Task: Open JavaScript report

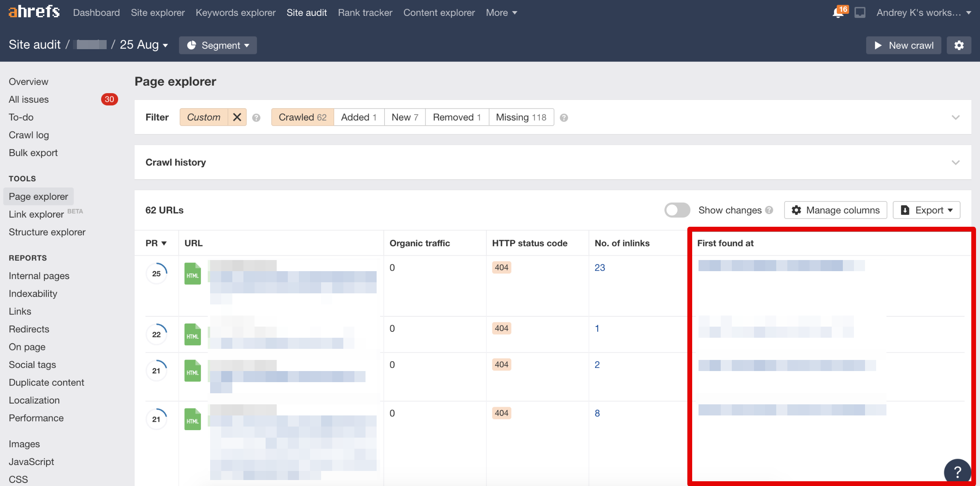Action: [x=31, y=462]
